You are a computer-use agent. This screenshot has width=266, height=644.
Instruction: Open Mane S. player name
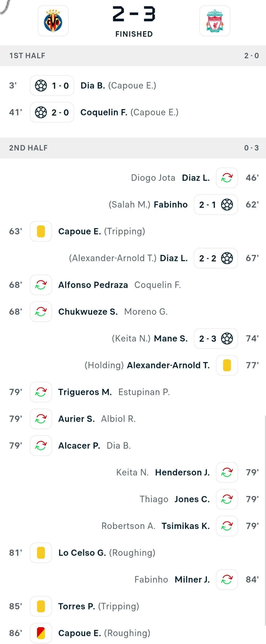171,338
